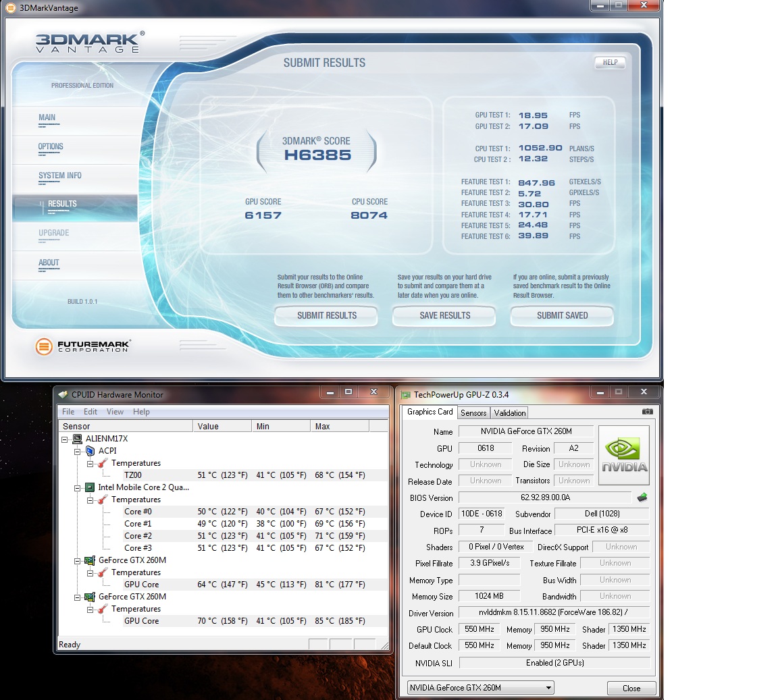Click the 3DMark score H6385
778x700 pixels.
317,155
